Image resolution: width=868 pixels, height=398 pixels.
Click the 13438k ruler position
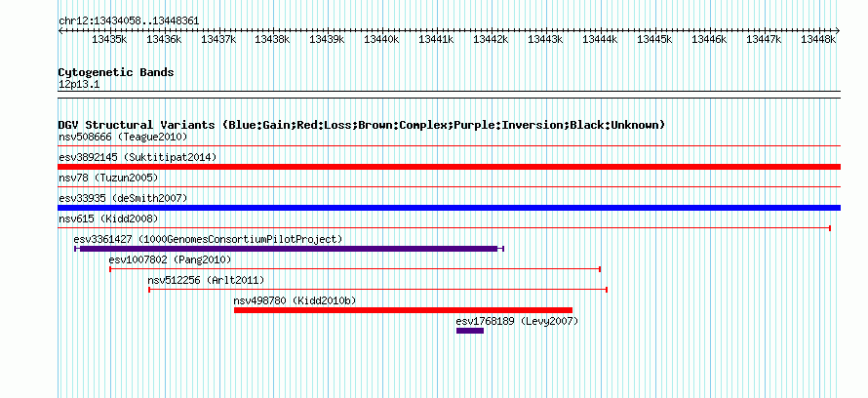272,39
